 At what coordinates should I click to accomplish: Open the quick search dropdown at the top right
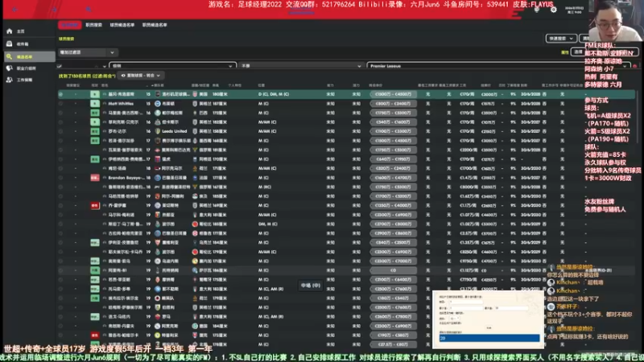click(560, 38)
